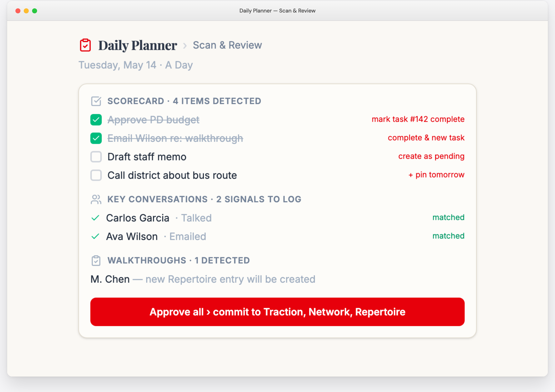
Task: Click the Scorecard checkbox section icon
Action: 96,101
